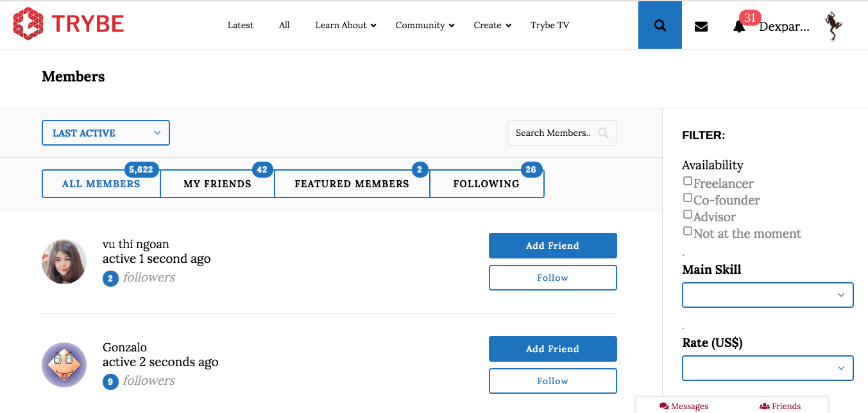Switch to the My Friends tab
This screenshot has height=413, width=868.
(x=217, y=184)
